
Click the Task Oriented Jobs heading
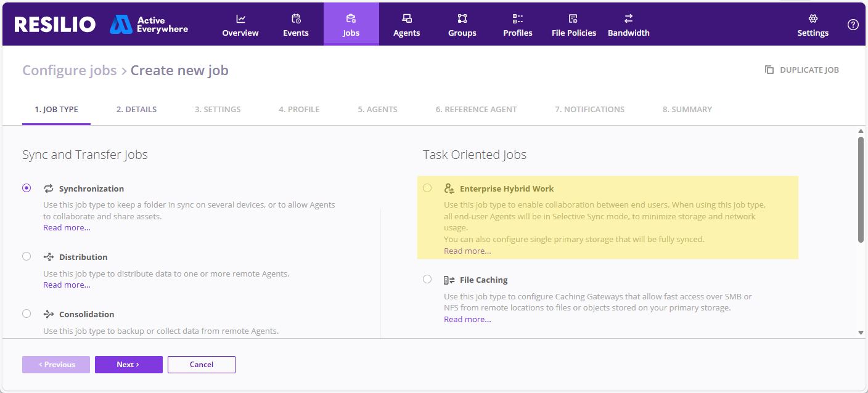click(x=475, y=155)
